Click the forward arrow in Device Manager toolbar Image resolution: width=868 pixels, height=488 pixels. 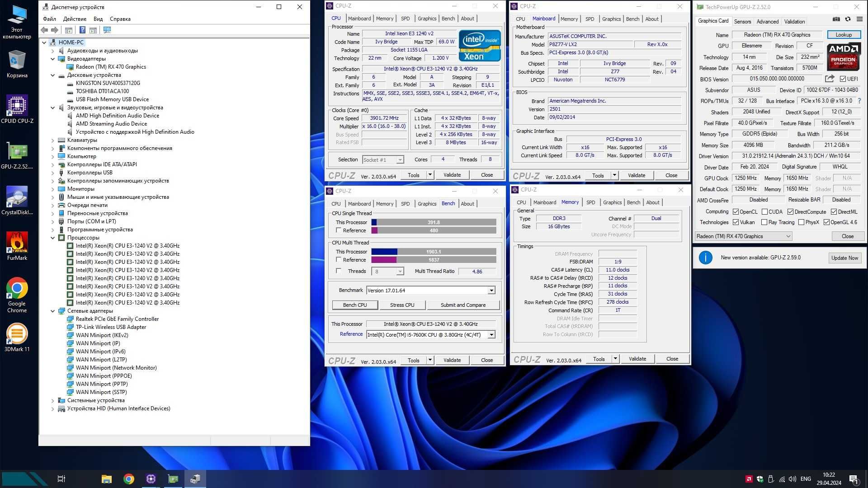coord(55,30)
